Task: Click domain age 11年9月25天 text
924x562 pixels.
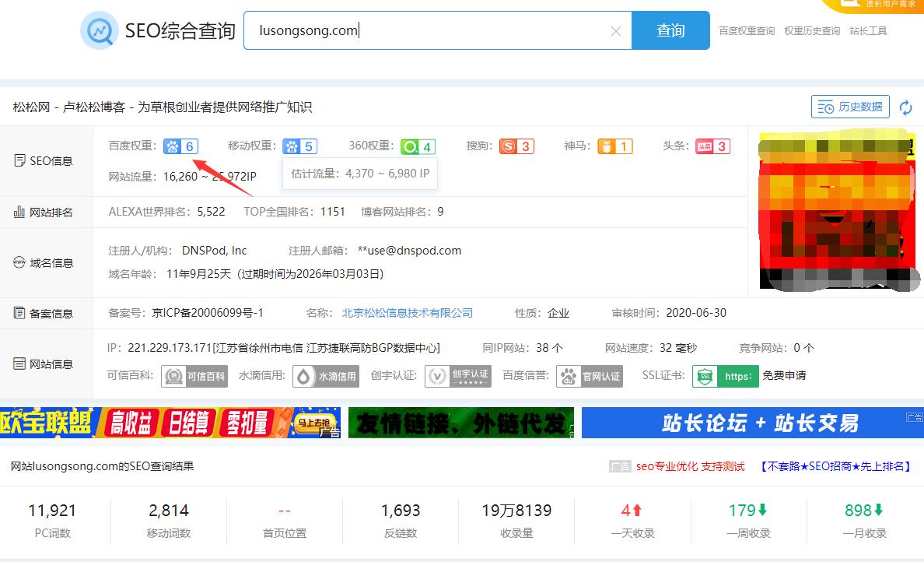Action: [199, 274]
